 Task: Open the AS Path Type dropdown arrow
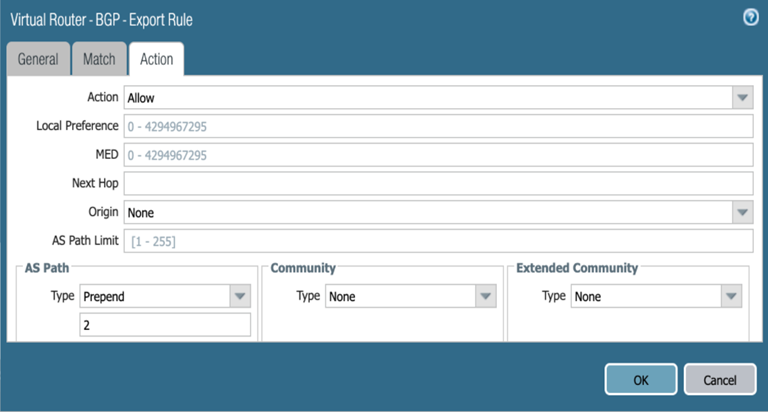click(240, 296)
